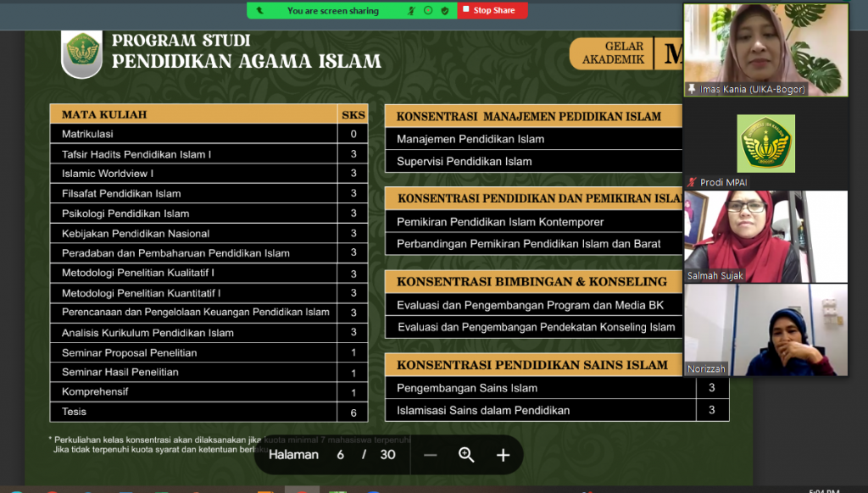
Task: Click the recording indicator icon in sharing bar
Action: pyautogui.click(x=428, y=10)
